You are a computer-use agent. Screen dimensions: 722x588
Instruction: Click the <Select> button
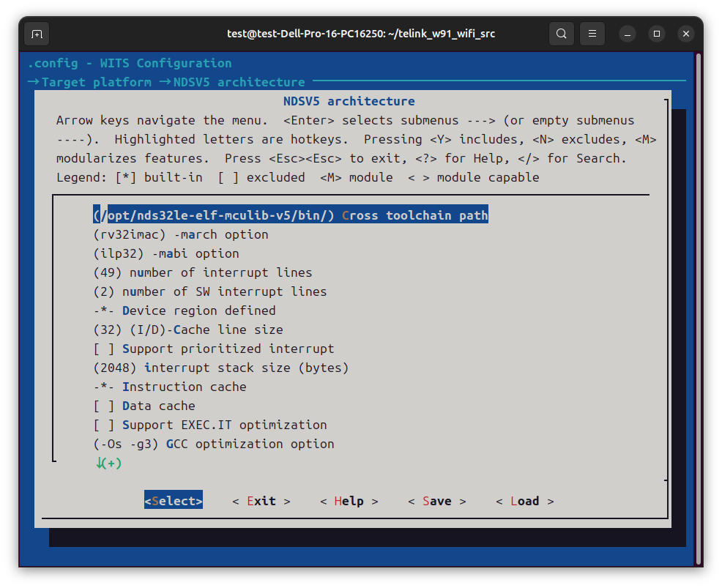click(x=174, y=501)
